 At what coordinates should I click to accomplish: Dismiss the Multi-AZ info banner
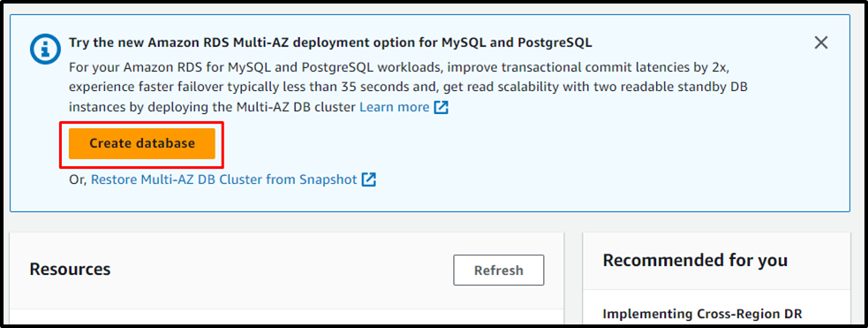pos(821,42)
